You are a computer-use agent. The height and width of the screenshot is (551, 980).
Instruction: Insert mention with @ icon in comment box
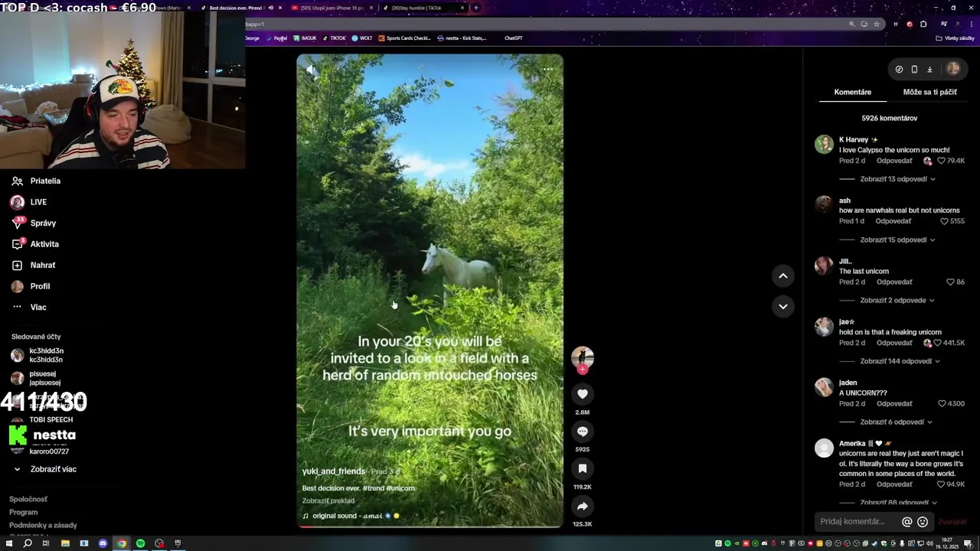tap(906, 522)
